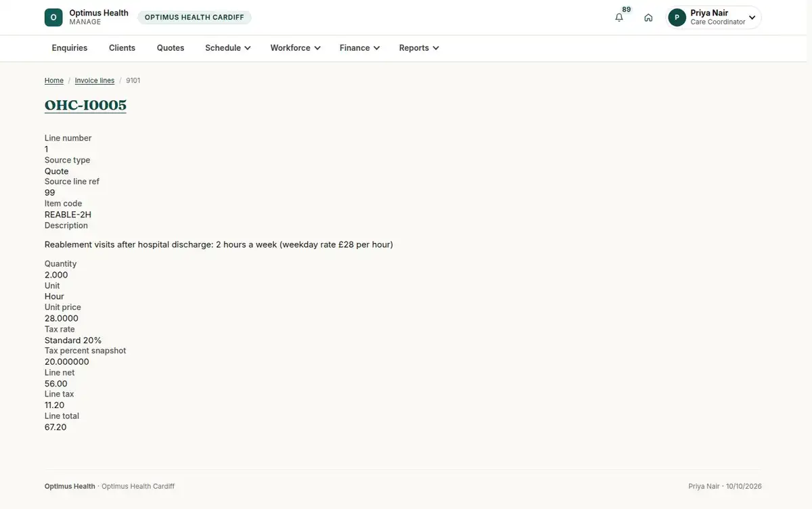Image resolution: width=812 pixels, height=509 pixels.
Task: Open the Clients page
Action: [122, 48]
